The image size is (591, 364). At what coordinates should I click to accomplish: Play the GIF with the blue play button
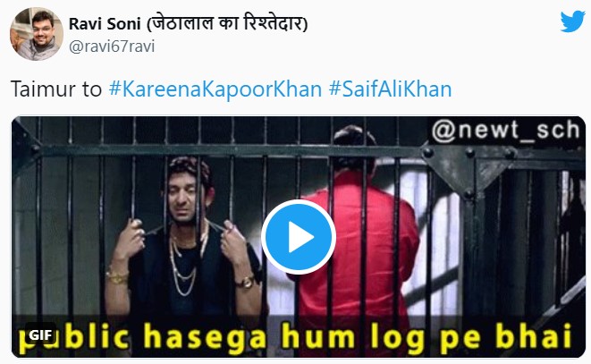(x=299, y=237)
